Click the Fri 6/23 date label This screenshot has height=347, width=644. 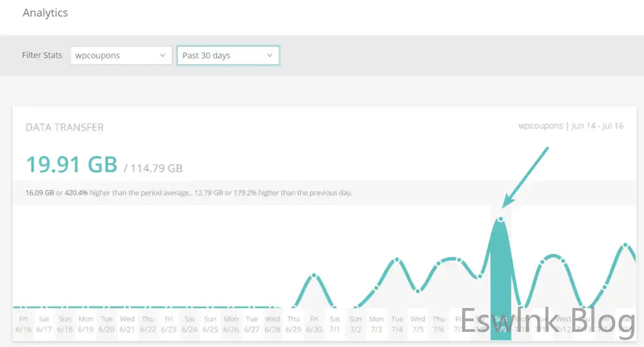169,324
